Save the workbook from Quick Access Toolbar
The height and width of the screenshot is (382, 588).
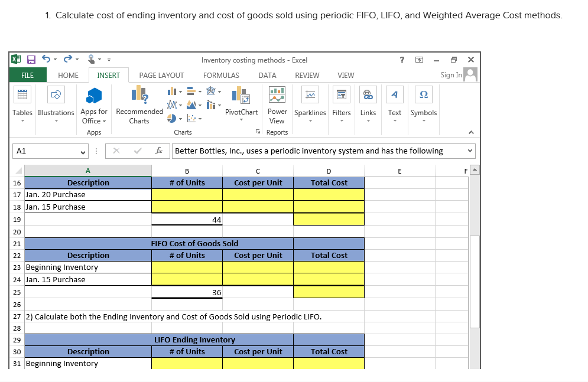pos(30,59)
